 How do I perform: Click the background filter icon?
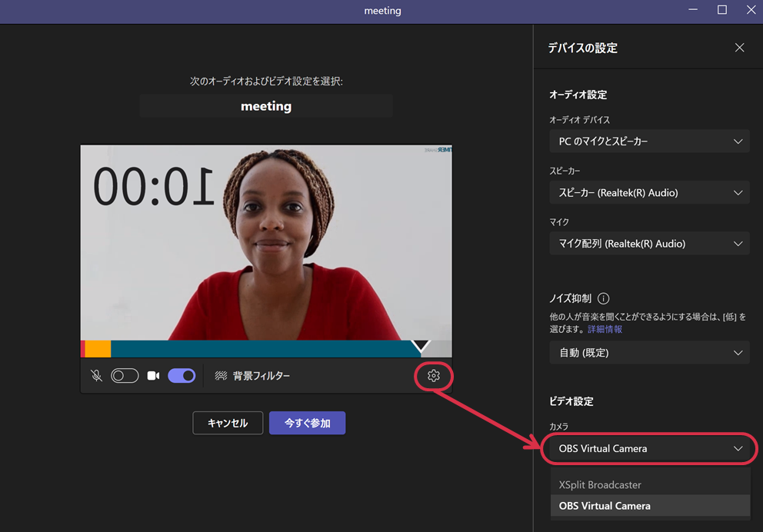coord(221,376)
